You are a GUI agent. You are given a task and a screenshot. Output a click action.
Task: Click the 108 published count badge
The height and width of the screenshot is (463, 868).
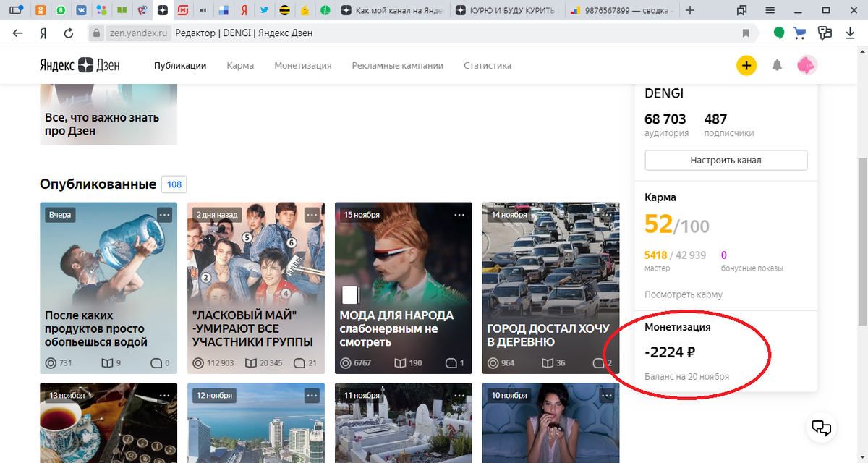(x=174, y=184)
